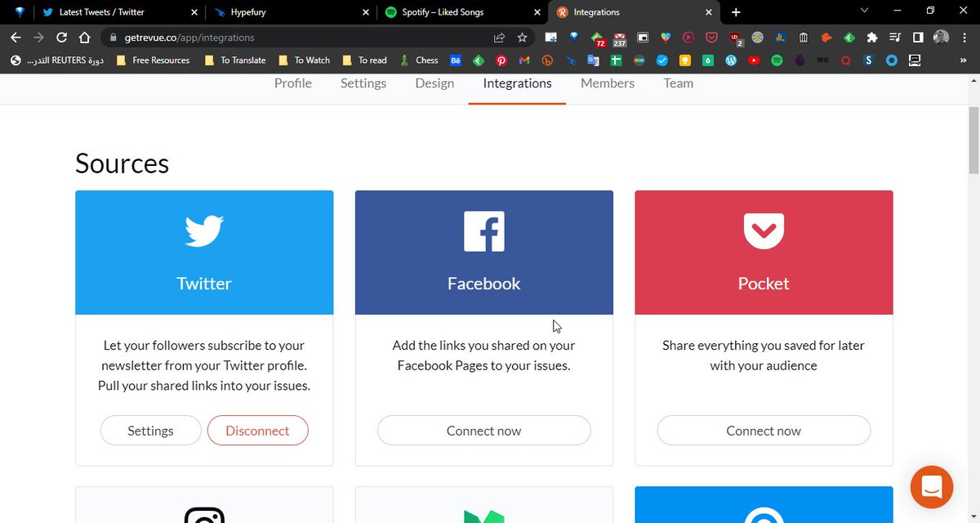Click the red Disconnect Twitter button
980x523 pixels.
tap(258, 431)
